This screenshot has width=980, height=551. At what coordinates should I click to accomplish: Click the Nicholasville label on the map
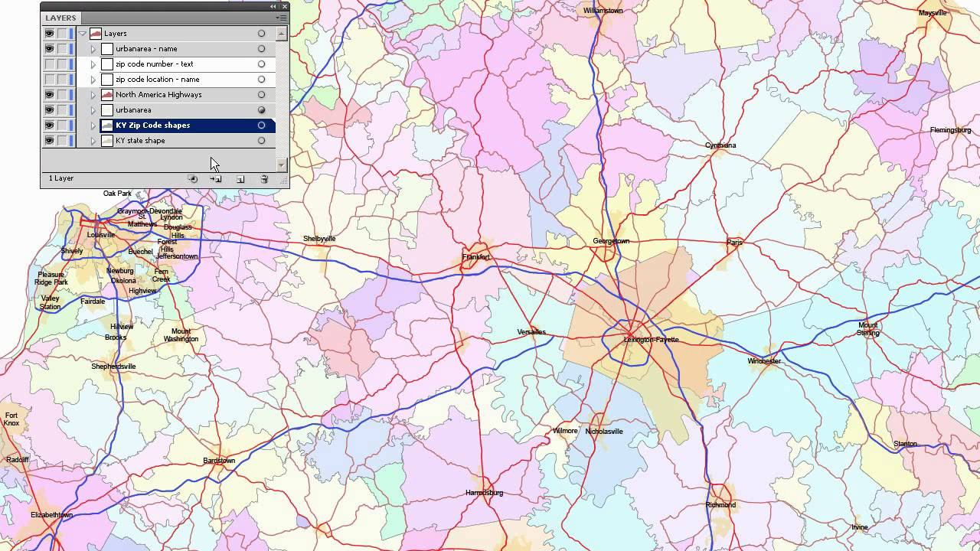coord(604,432)
